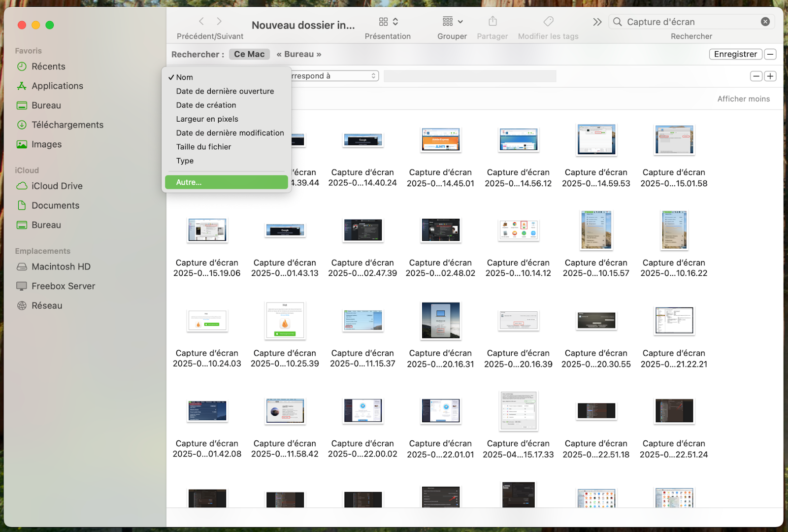This screenshot has height=532, width=788.
Task: Open the toolbar overflow chevron icon
Action: click(597, 22)
